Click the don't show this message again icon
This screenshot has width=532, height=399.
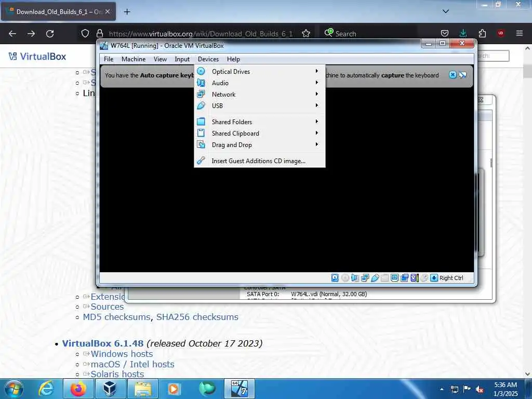[463, 75]
